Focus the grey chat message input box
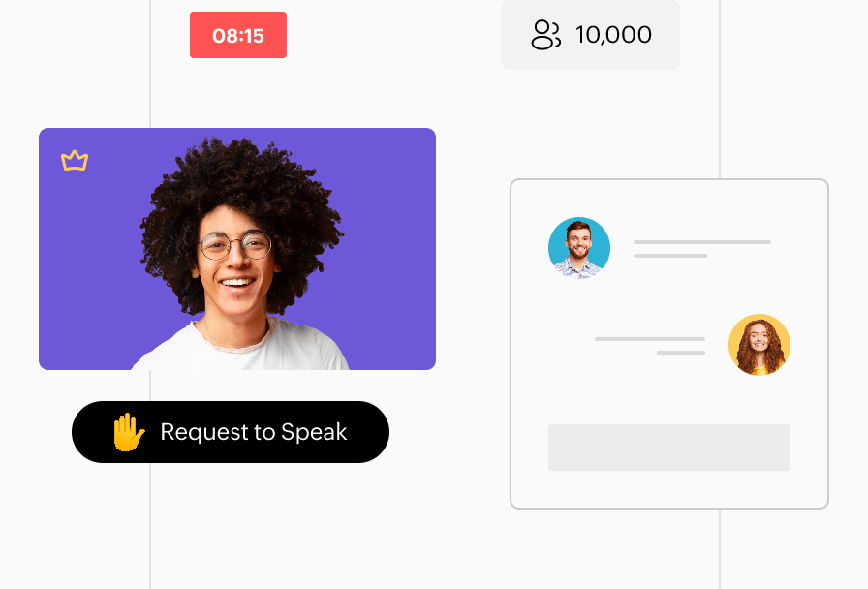 668,448
